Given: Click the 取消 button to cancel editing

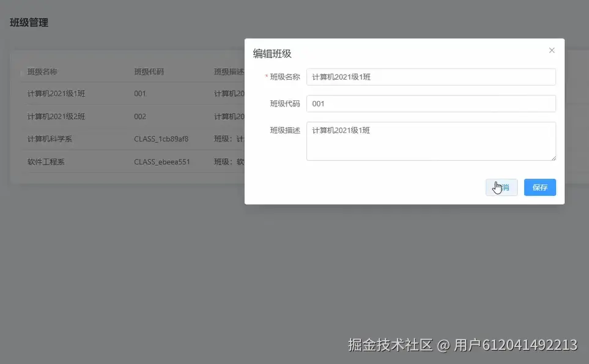Looking at the screenshot, I should pos(502,187).
